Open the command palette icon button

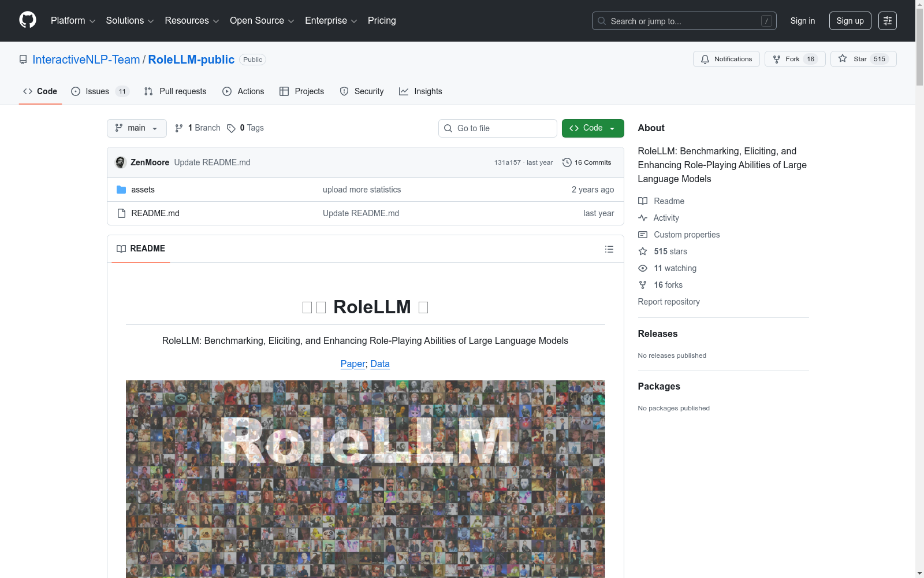pyautogui.click(x=888, y=21)
